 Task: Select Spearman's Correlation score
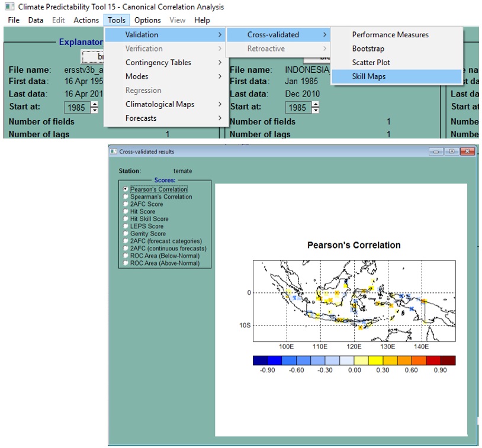pyautogui.click(x=126, y=196)
